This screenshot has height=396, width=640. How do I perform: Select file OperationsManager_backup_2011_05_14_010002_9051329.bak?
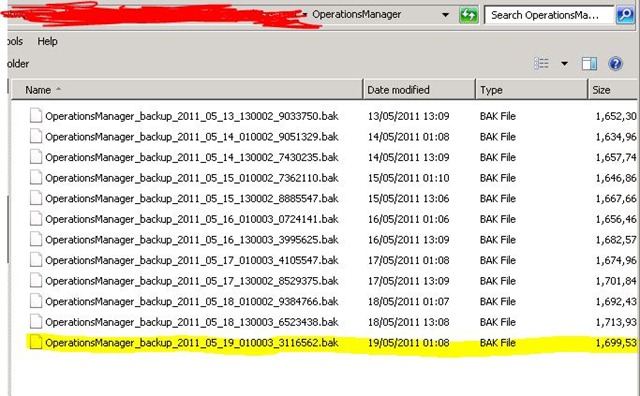[191, 137]
